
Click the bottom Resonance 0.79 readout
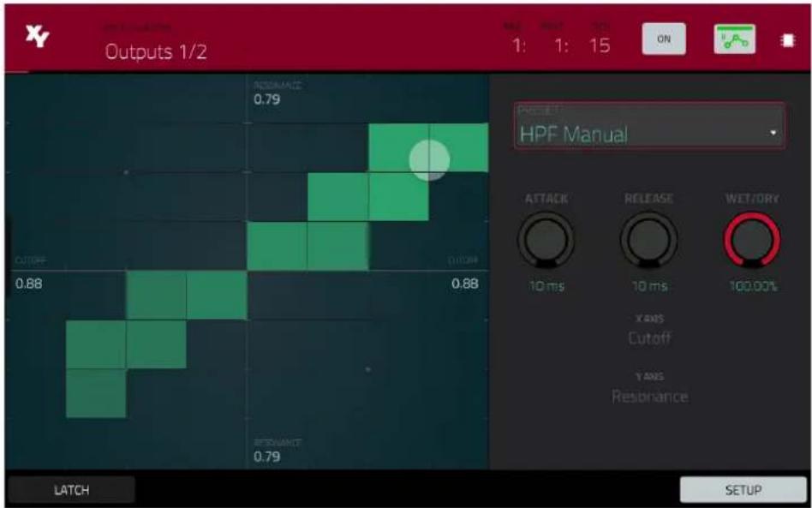point(266,457)
